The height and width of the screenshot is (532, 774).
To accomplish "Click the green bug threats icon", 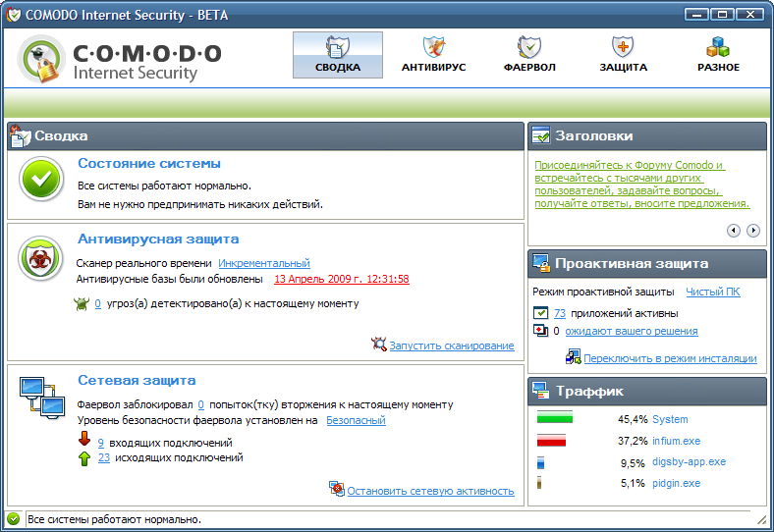I will (82, 303).
